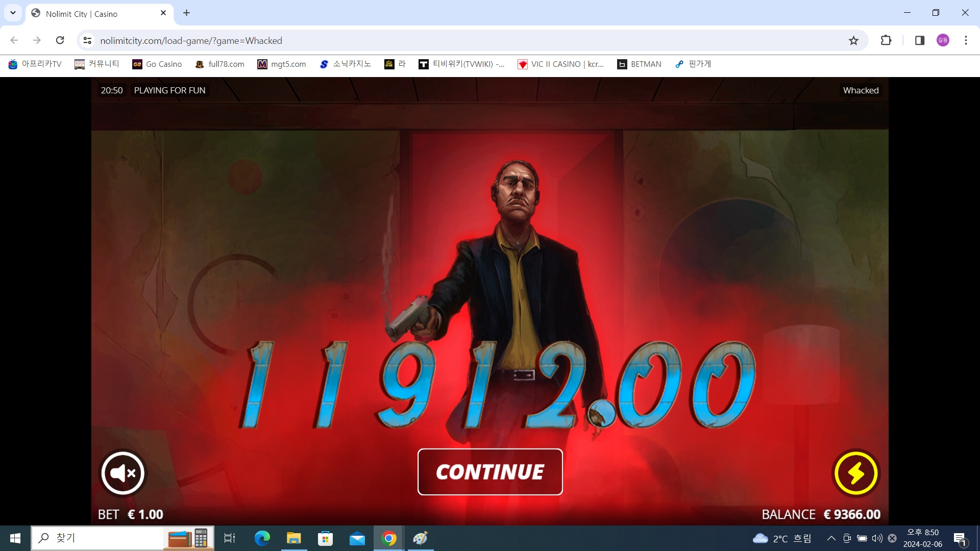Bookmark this page with the star icon
This screenshot has height=551, width=980.
coord(853,40)
